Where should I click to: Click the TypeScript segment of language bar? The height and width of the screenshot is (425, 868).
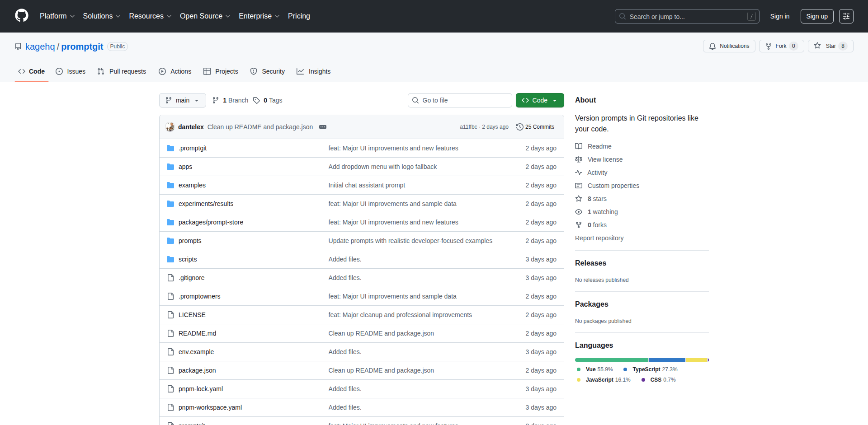pyautogui.click(x=667, y=360)
